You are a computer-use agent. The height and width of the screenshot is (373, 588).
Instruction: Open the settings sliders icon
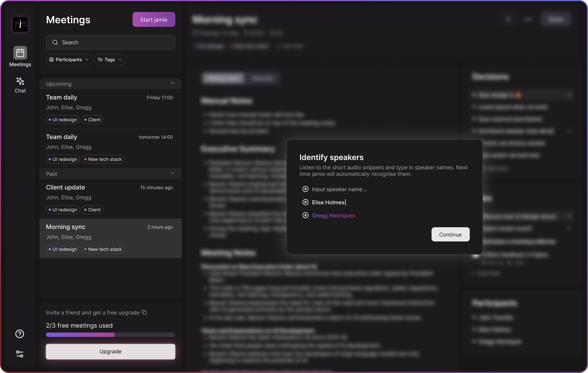pos(20,354)
